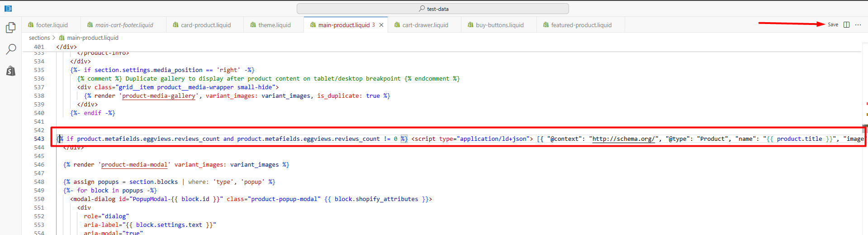Click the Shopify icon on footer.liquid tab

(x=31, y=25)
